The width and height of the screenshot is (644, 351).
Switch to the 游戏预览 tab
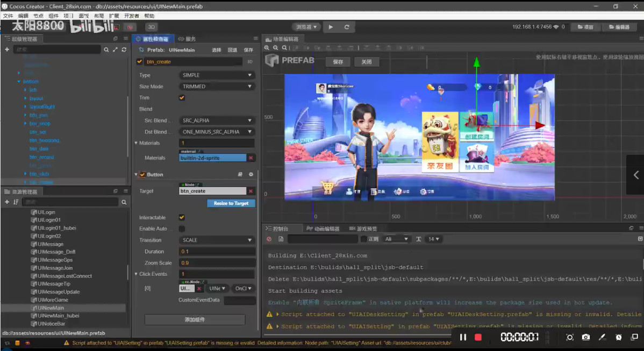coord(363,228)
